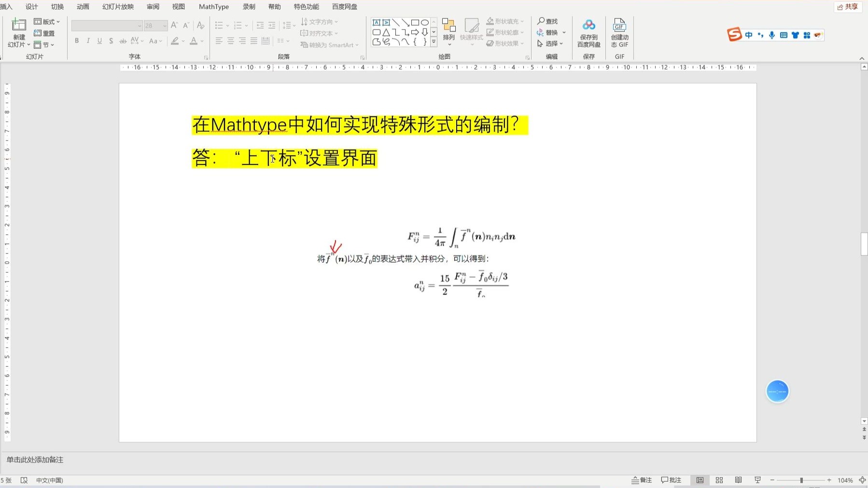Toggle Bold formatting
The image size is (868, 488).
(x=76, y=41)
